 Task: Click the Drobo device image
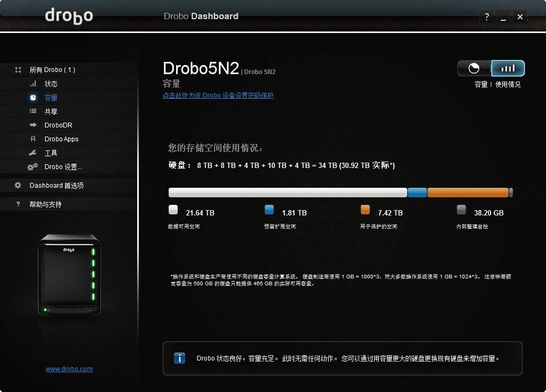coord(69,275)
